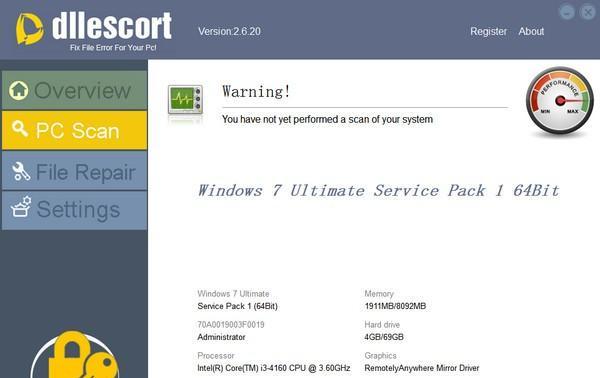This screenshot has width=600, height=378.
Task: Open the Overview section
Action: click(74, 90)
